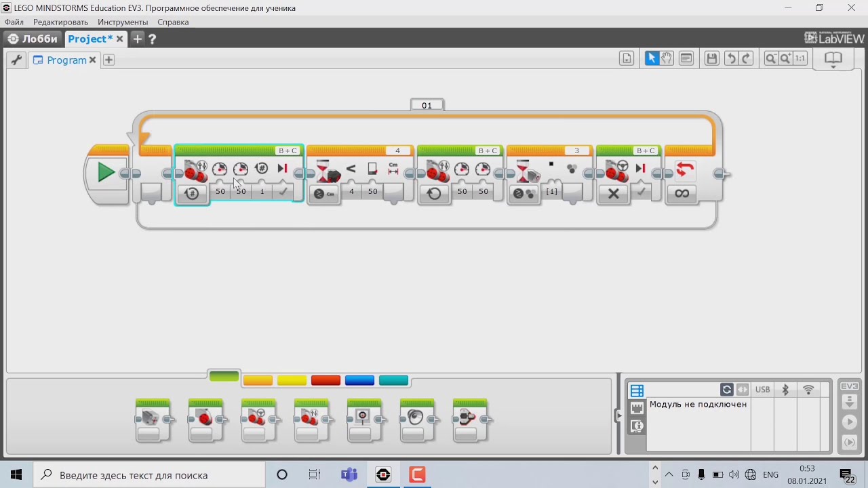
Task: Pick the Medium Motor block in palette
Action: click(x=153, y=420)
